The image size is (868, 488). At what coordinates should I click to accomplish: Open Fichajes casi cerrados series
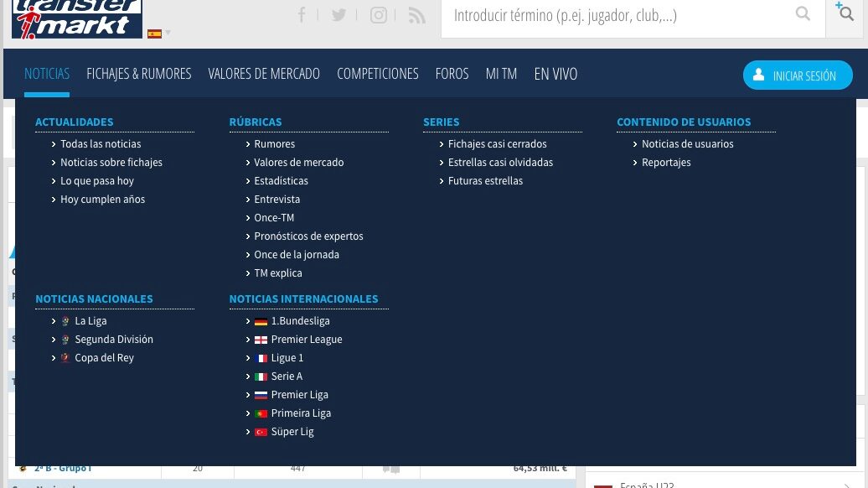coord(497,144)
